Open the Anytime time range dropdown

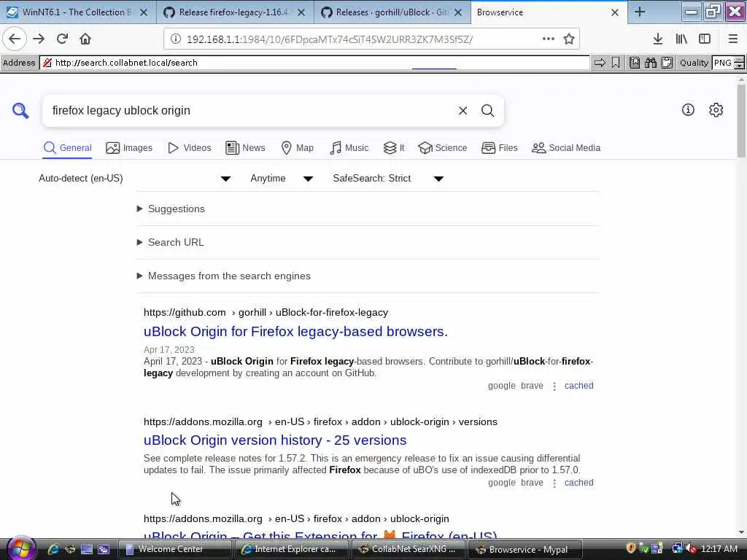pos(282,179)
